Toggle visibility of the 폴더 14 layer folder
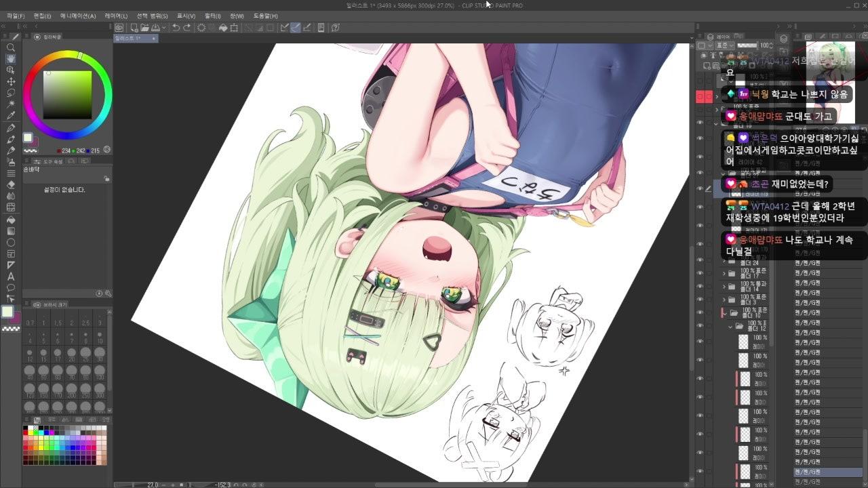 pos(701,287)
